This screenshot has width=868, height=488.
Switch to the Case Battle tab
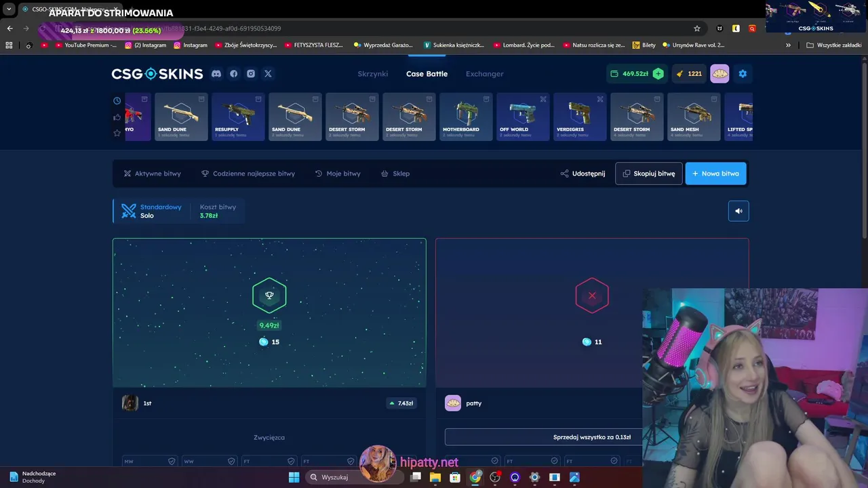[427, 74]
